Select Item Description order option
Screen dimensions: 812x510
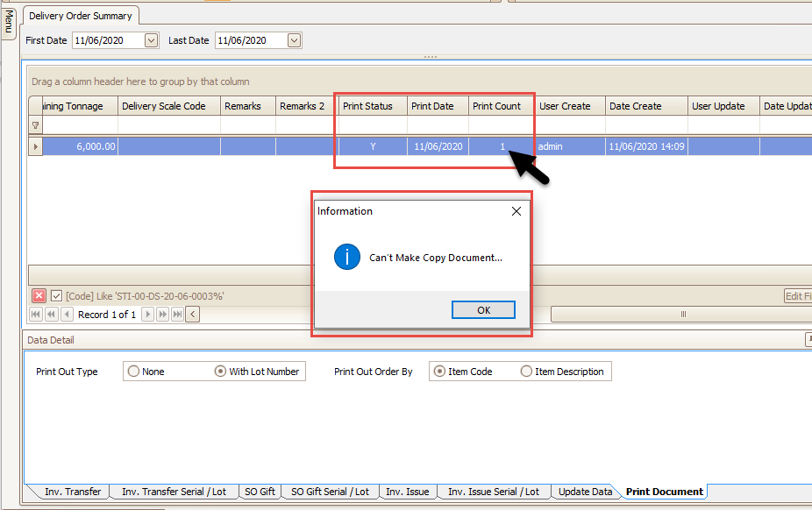click(562, 372)
